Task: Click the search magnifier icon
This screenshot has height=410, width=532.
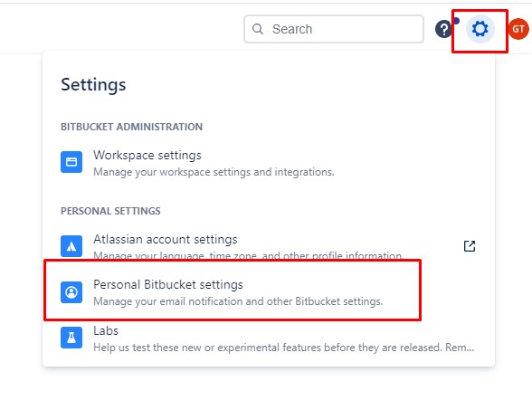Action: click(258, 29)
